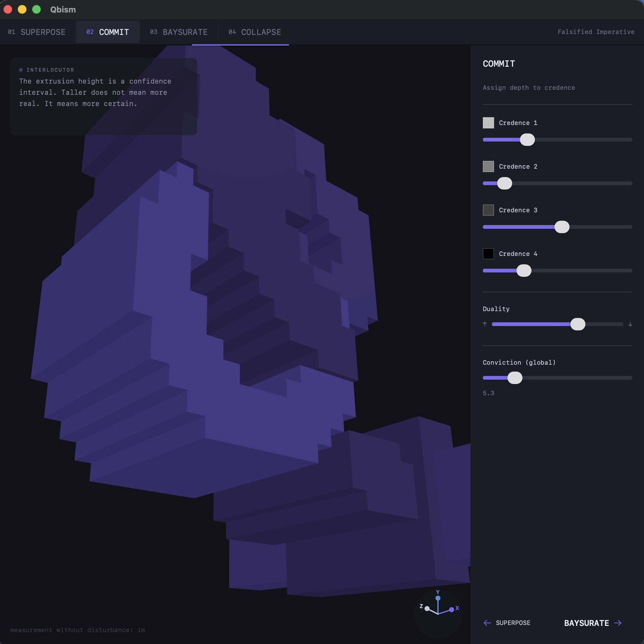Toggle the Credence 1 checkbox
This screenshot has width=644, height=644.
[488, 123]
